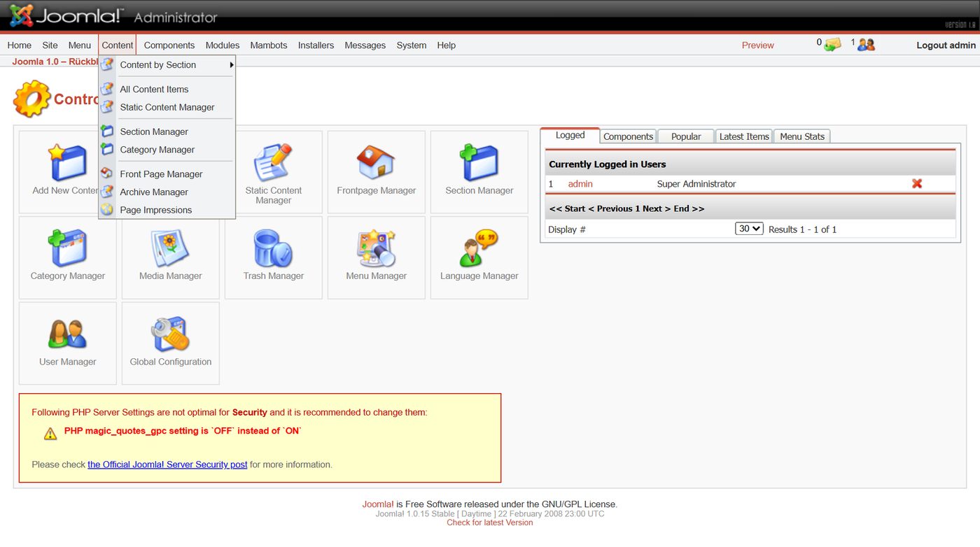Screen dimensions: 980x547
Task: Open the Mambots menu
Action: click(x=269, y=45)
